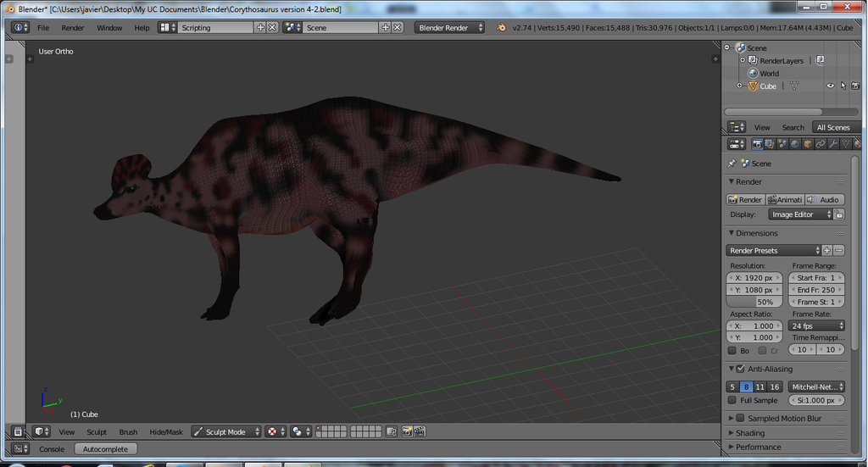Select the Modifiers wrench icon
The width and height of the screenshot is (868, 467).
[x=833, y=144]
